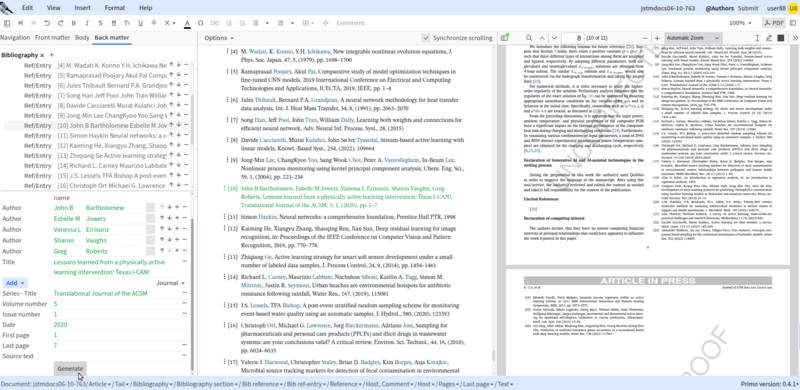Open PDF viewer more tools chevrons
800x390 pixels.
click(795, 38)
